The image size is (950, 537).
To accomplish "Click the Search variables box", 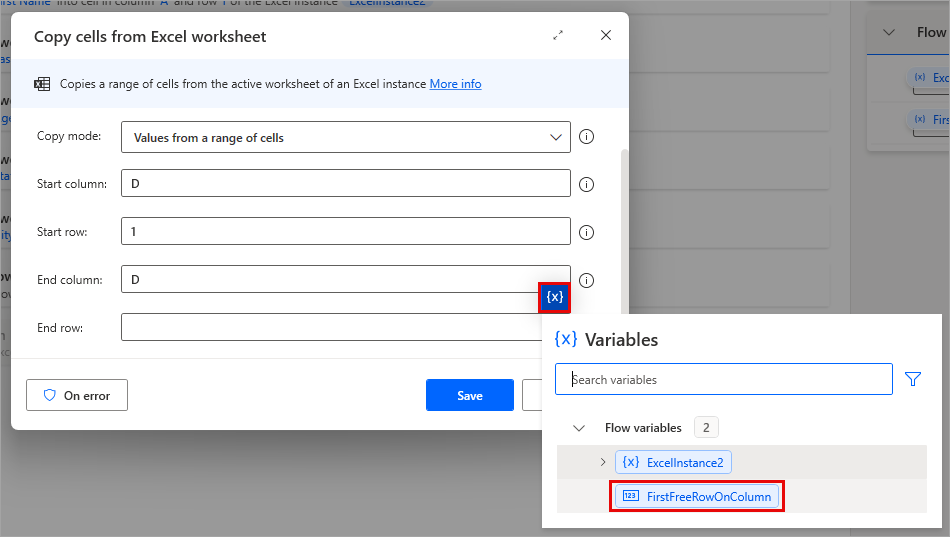I will pyautogui.click(x=723, y=379).
